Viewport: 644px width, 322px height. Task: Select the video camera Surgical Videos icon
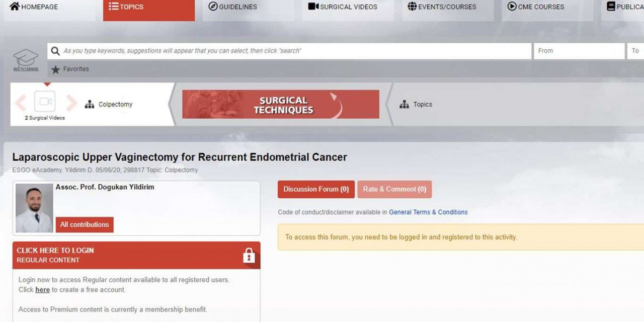(x=45, y=102)
